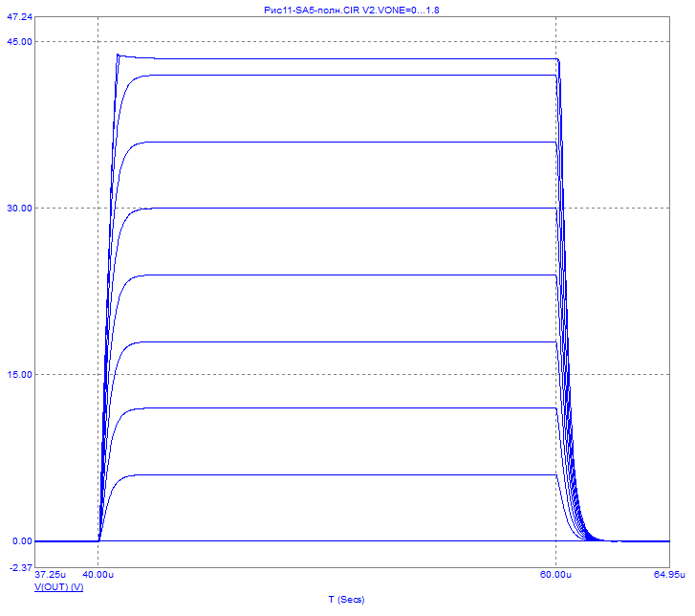Click the V(OUT) (V) trace label link
The height and width of the screenshot is (616, 695).
click(x=59, y=586)
